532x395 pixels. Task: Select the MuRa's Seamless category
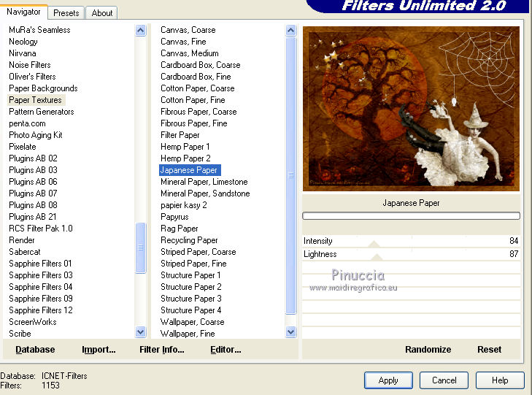[39, 30]
